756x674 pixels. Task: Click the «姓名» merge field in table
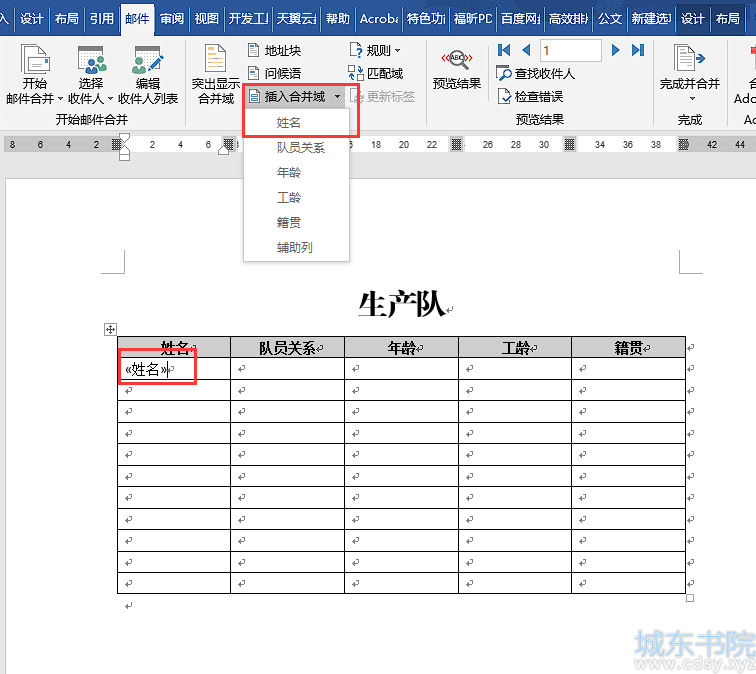147,369
